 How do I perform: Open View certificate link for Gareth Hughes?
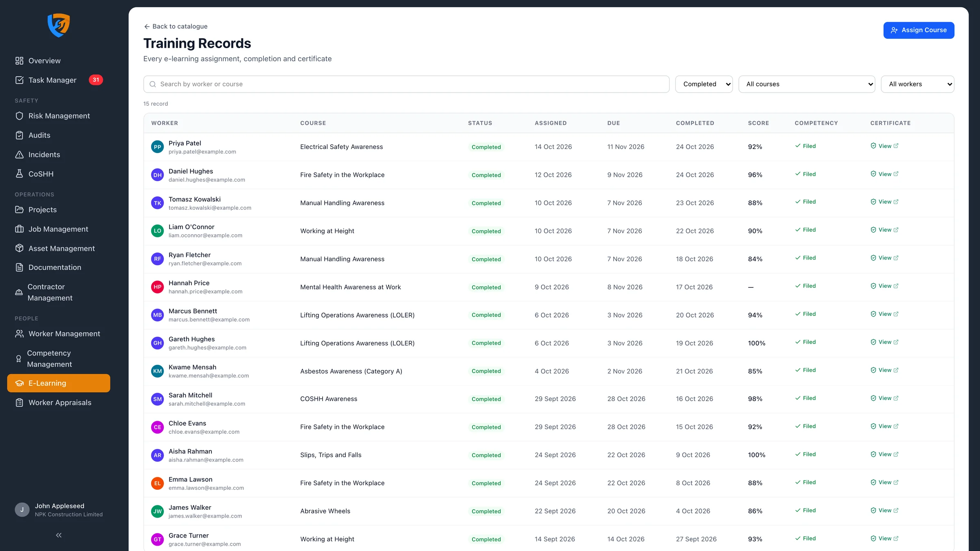click(x=884, y=342)
